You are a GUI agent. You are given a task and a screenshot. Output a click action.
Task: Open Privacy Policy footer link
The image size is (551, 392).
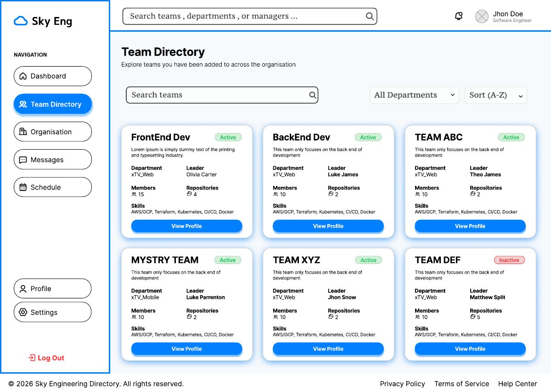pyautogui.click(x=403, y=384)
